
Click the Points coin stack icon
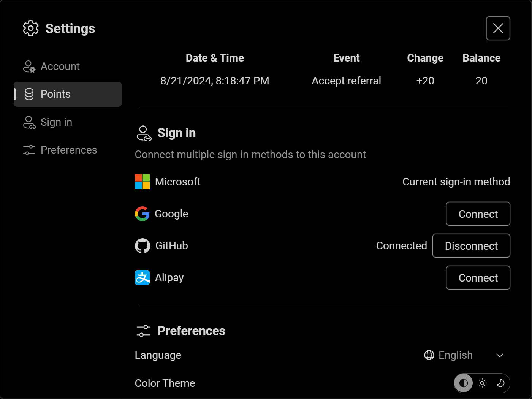pyautogui.click(x=29, y=94)
